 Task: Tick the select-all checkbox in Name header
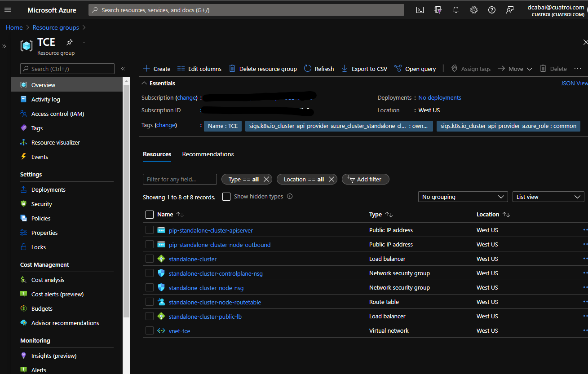tap(150, 215)
